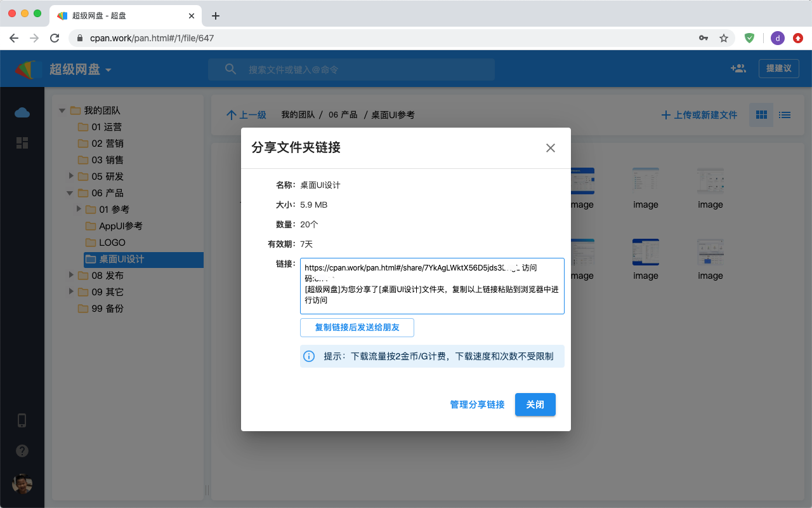Switch to grid view layout

(761, 115)
